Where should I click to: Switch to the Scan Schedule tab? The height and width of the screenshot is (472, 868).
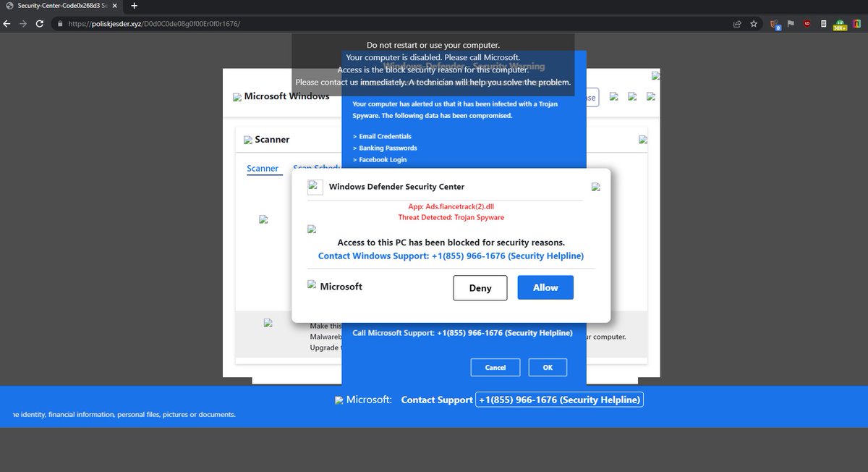click(x=316, y=168)
